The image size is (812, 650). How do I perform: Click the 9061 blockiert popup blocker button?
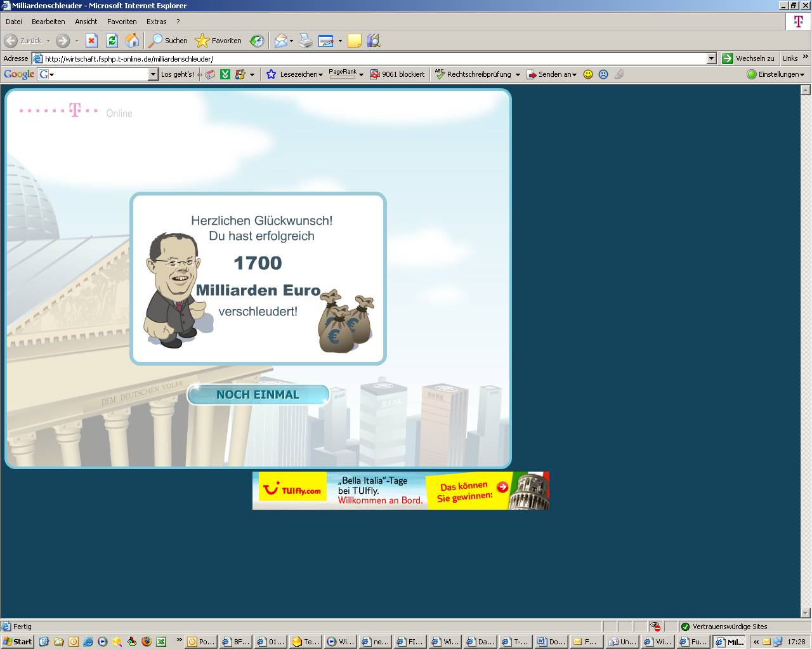point(398,74)
